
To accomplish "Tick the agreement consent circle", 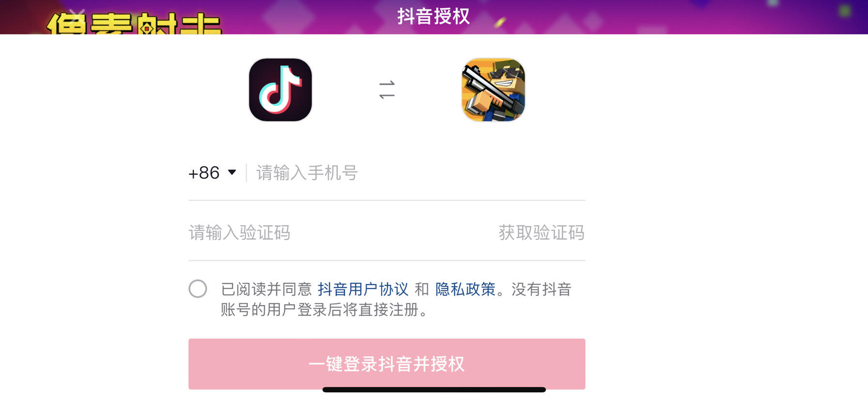I will (x=198, y=289).
